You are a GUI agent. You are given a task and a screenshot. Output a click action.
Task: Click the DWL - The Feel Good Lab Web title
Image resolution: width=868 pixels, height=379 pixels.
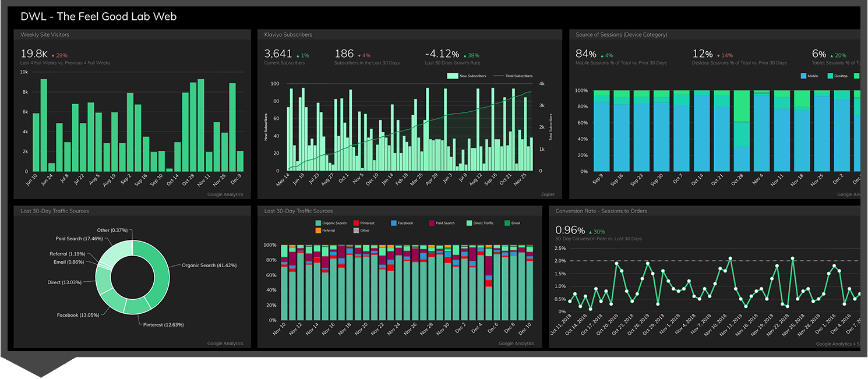pos(98,16)
